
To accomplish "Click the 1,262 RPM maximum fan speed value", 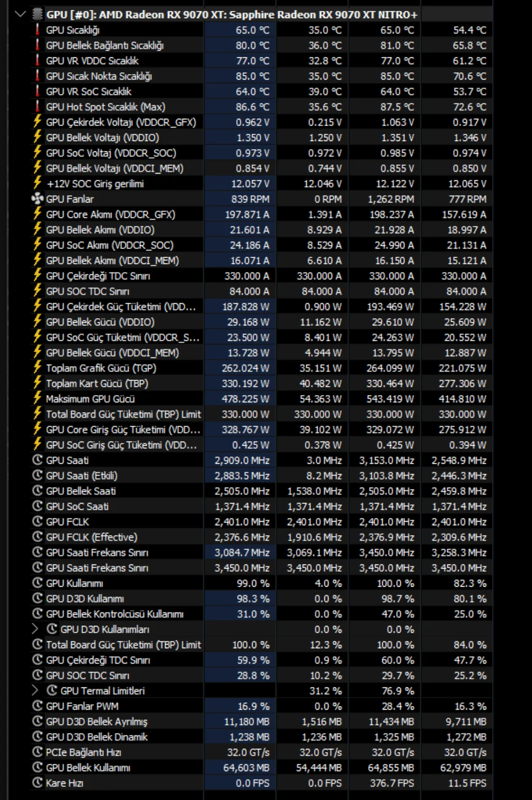I will (390, 199).
